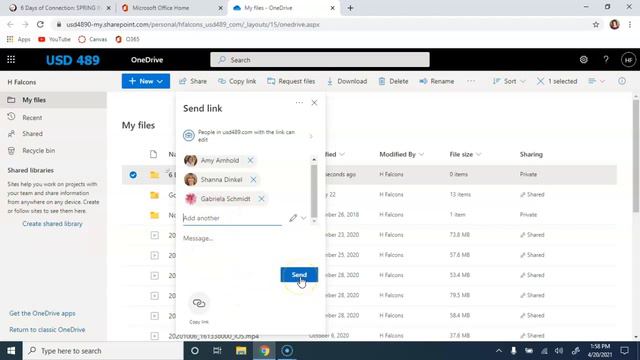Click the recipients list scroll down arrow
This screenshot has height=360, width=640.
click(314, 221)
